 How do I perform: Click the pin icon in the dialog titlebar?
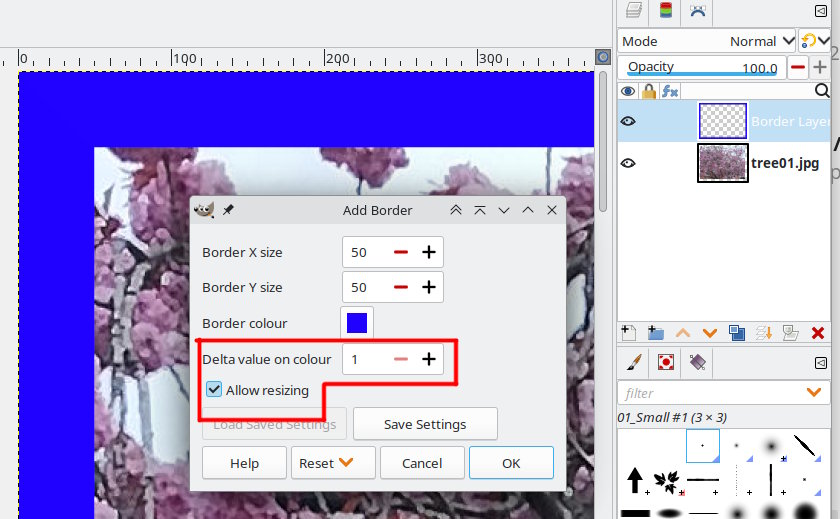coord(228,210)
